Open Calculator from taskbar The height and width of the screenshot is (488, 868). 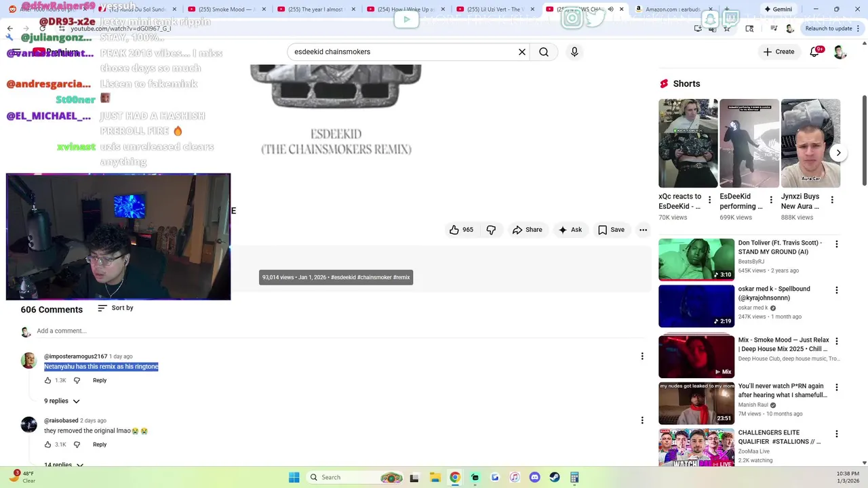coord(574,477)
